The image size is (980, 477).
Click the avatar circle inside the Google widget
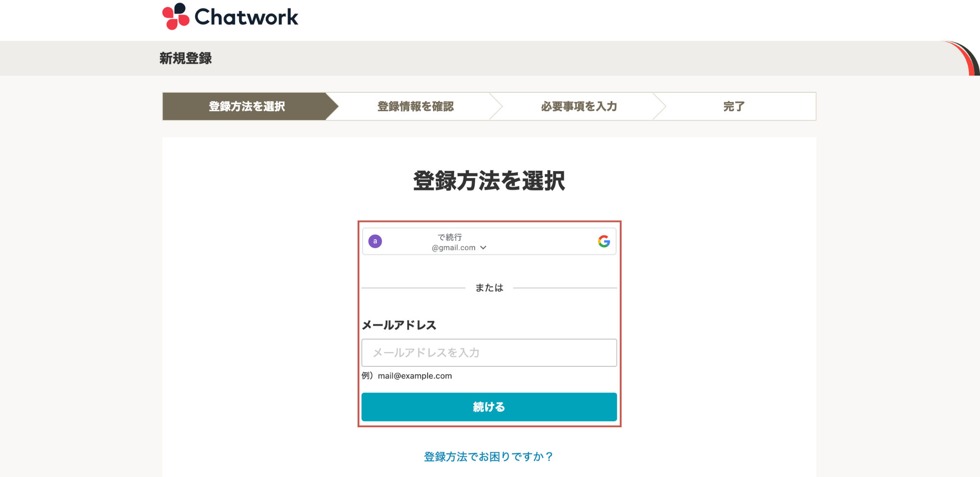376,242
